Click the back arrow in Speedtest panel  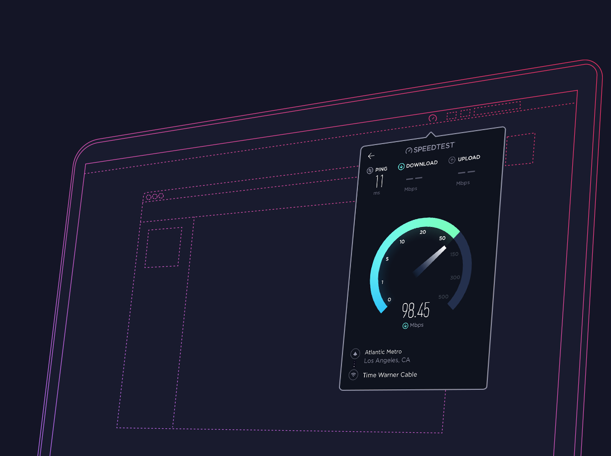click(x=371, y=156)
